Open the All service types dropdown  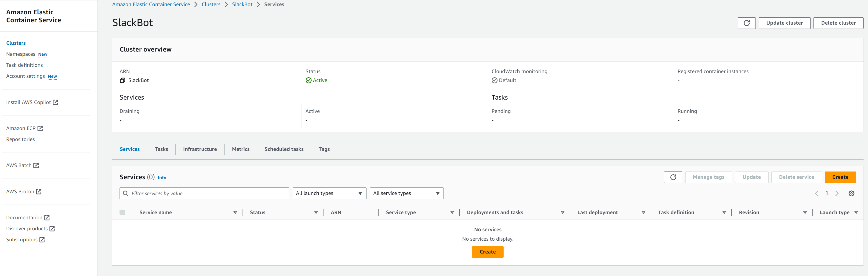pos(406,193)
